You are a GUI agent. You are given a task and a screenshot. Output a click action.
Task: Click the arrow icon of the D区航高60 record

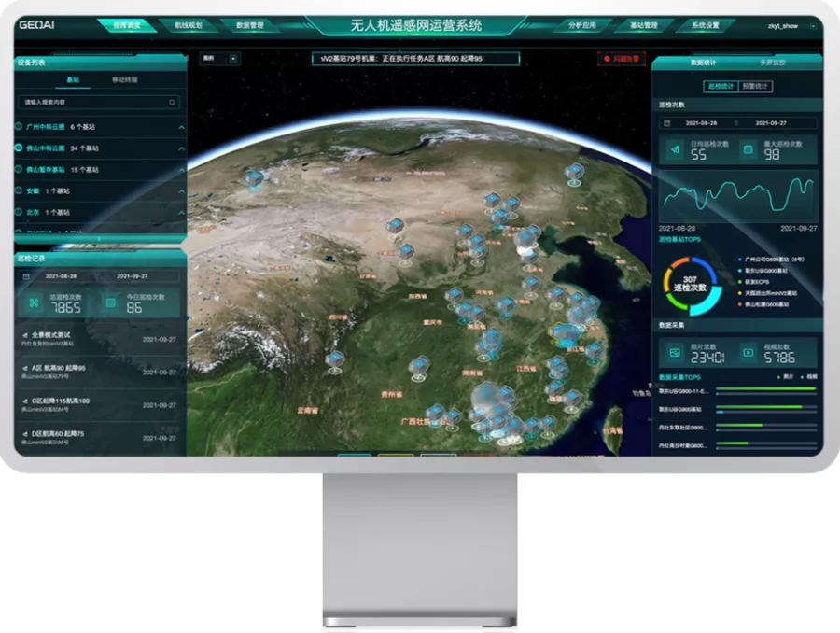pyautogui.click(x=24, y=434)
